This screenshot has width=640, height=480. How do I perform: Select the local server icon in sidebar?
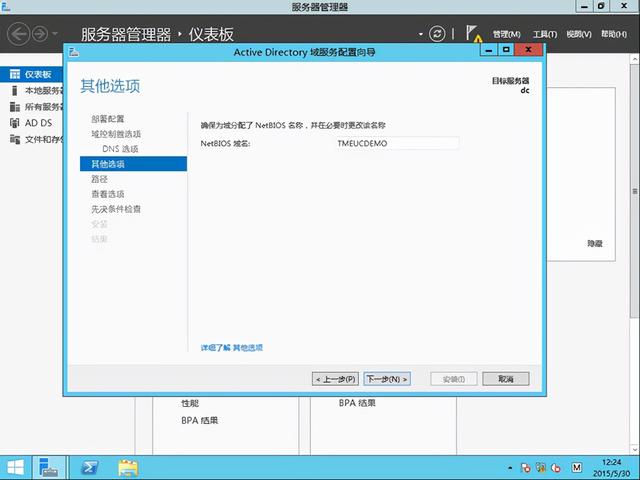tap(15, 90)
